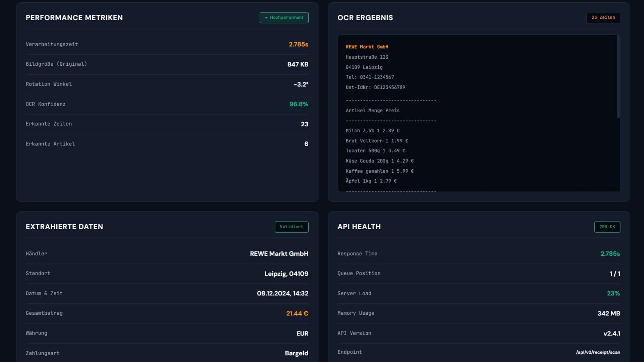This screenshot has width=644, height=362.
Task: Select the Händler value REWE Markt GmbH
Action: 279,254
